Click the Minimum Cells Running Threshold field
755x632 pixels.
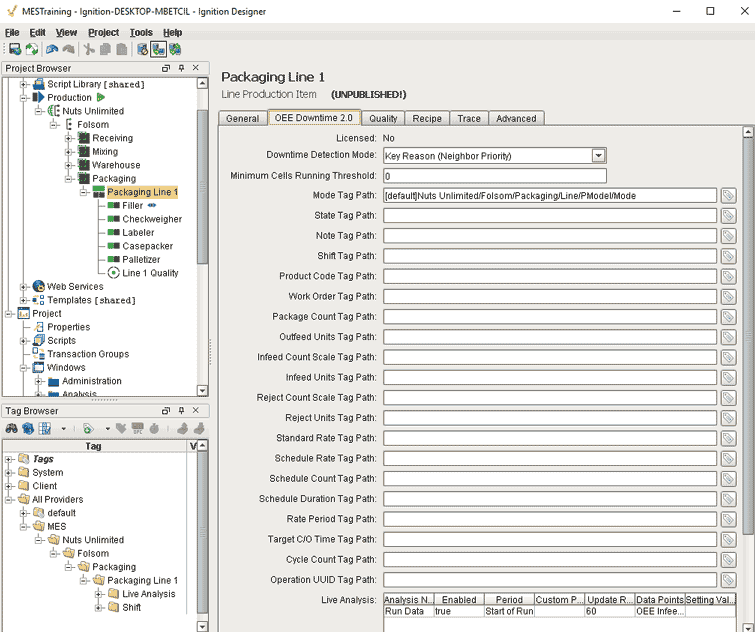(495, 176)
